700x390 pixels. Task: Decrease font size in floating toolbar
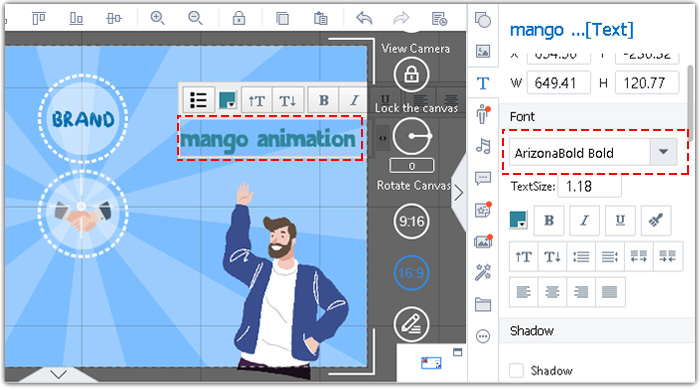click(x=288, y=101)
